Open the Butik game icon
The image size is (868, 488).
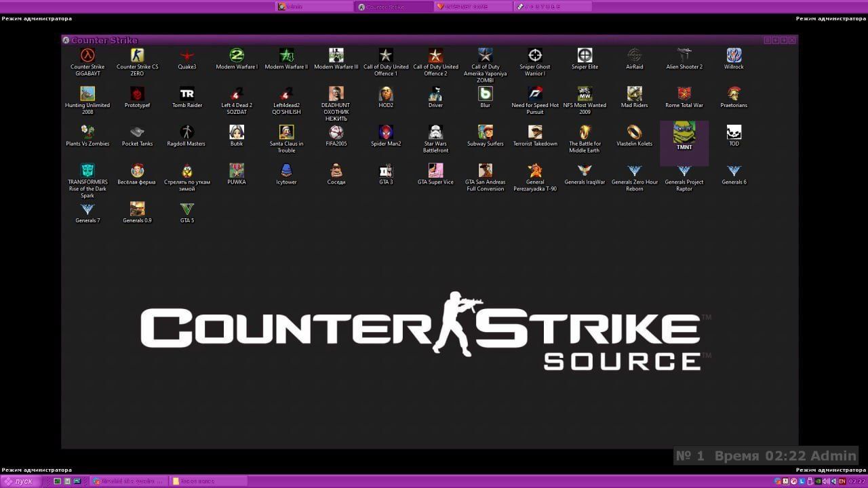coord(237,132)
